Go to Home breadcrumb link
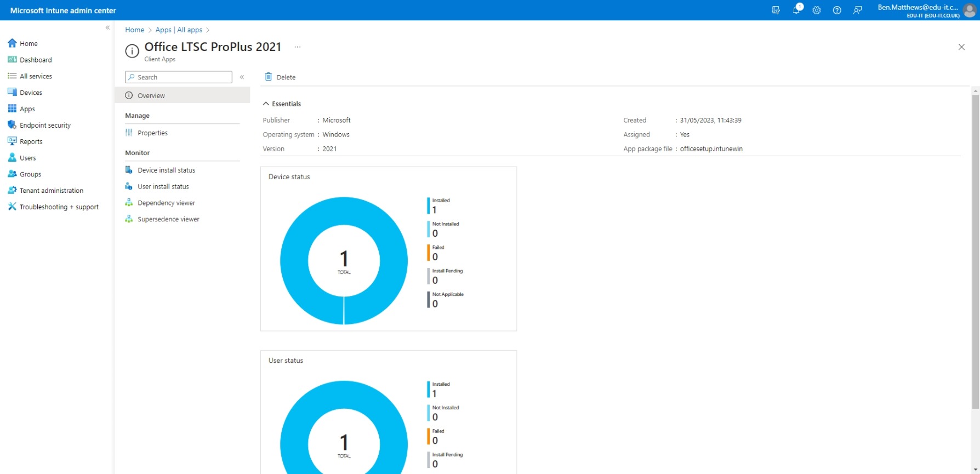 (134, 30)
